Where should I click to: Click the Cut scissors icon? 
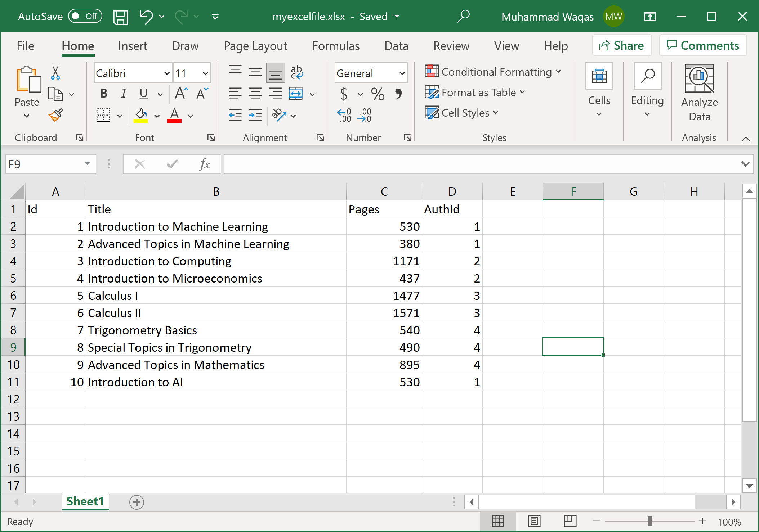pyautogui.click(x=55, y=73)
